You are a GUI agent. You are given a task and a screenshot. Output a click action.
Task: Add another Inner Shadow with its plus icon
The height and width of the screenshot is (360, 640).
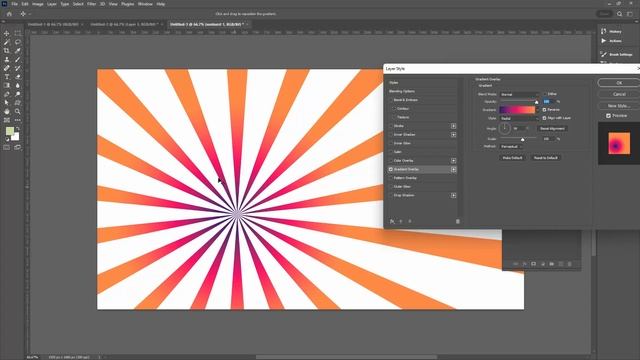click(x=453, y=134)
